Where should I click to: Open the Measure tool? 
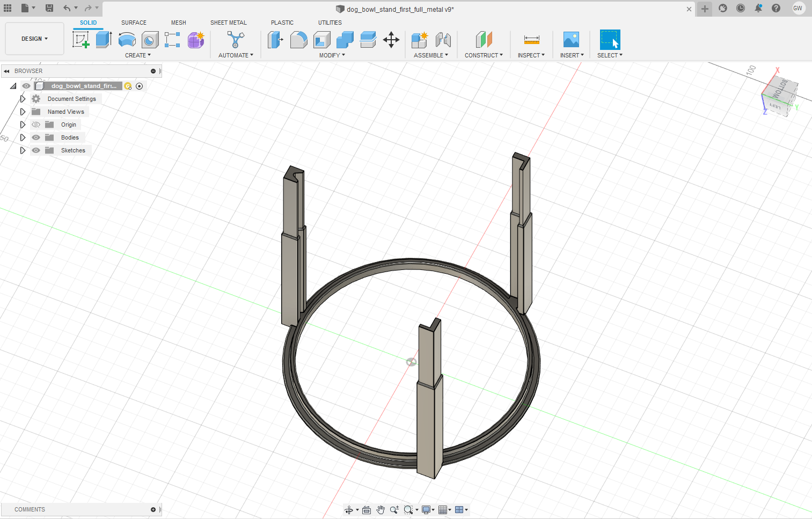tap(531, 40)
